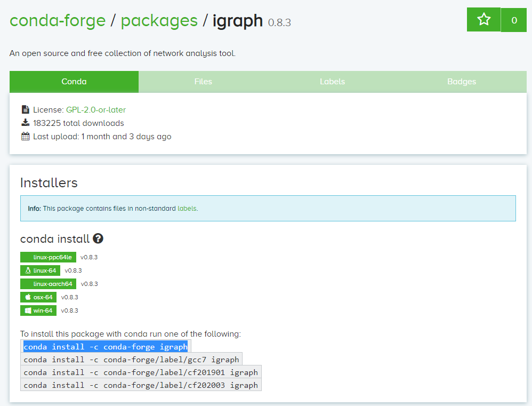Click the igraph package title
The image size is (532, 406).
(238, 21)
